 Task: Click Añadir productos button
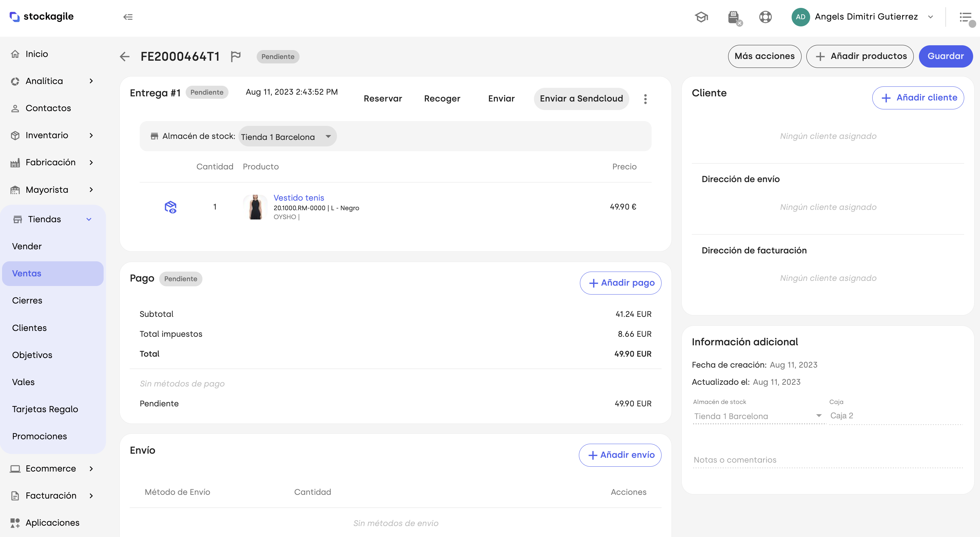coord(860,56)
